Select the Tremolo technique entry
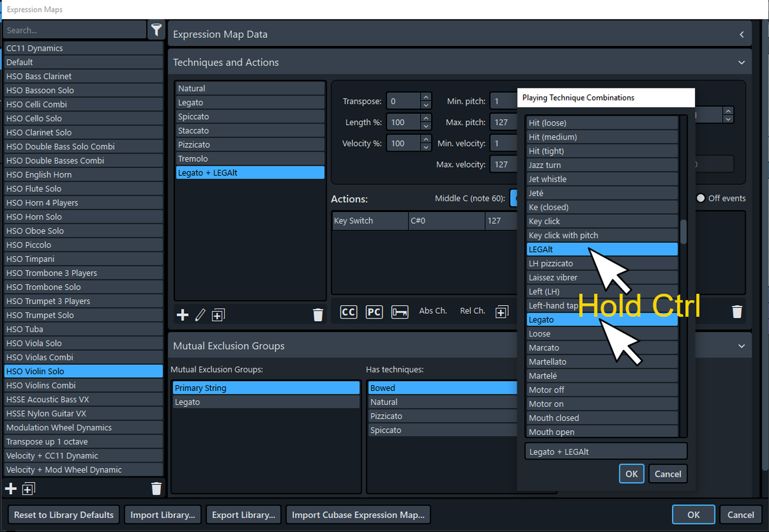 click(250, 158)
